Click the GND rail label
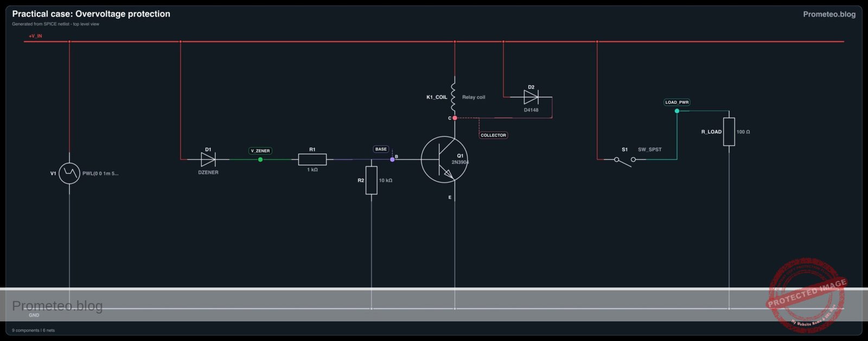868x341 pixels. (x=34, y=315)
